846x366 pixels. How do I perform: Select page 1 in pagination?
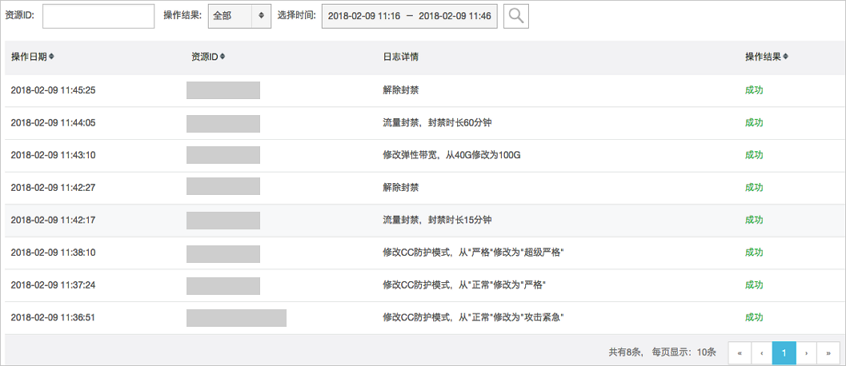tap(783, 353)
